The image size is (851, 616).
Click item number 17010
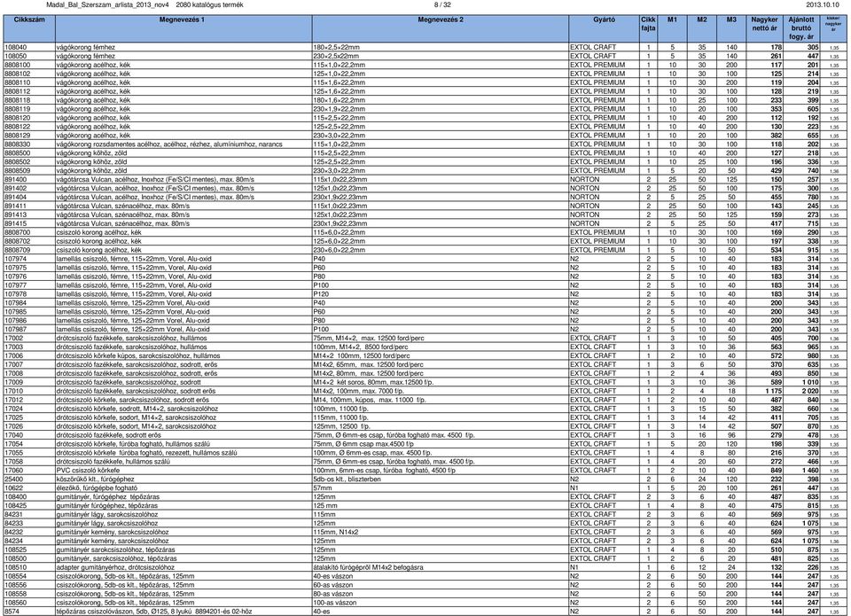pyautogui.click(x=13, y=391)
